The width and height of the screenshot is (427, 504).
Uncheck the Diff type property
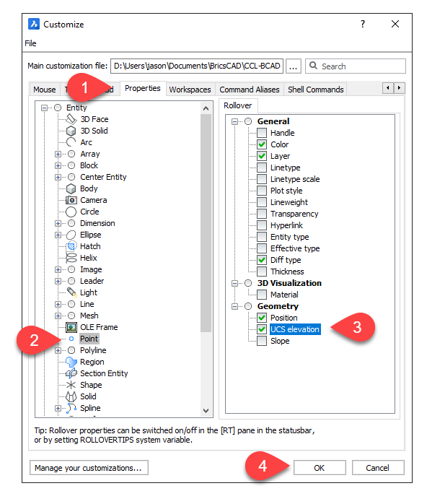[262, 260]
